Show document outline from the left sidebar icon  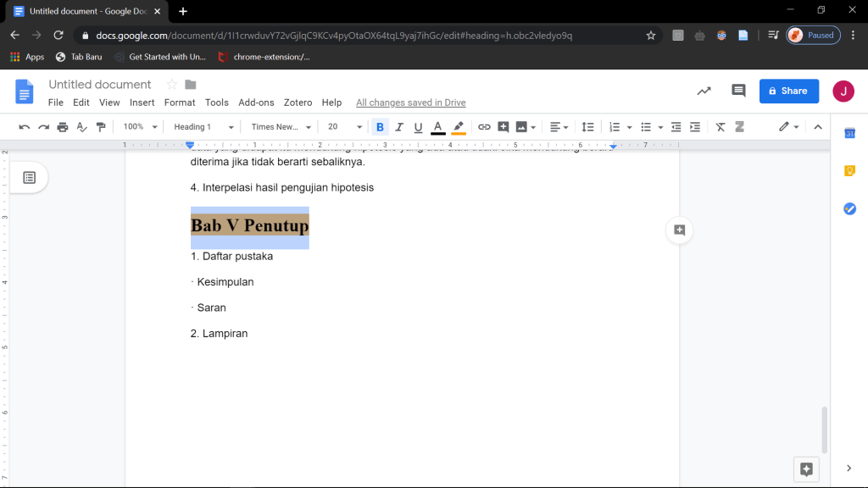(29, 177)
